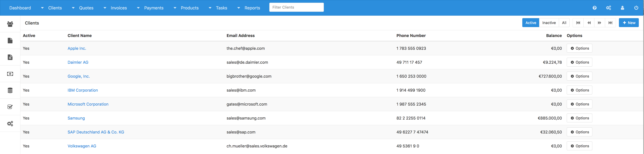This screenshot has width=644, height=154.
Task: Open system settings cogs icon in top bar
Action: (608, 8)
